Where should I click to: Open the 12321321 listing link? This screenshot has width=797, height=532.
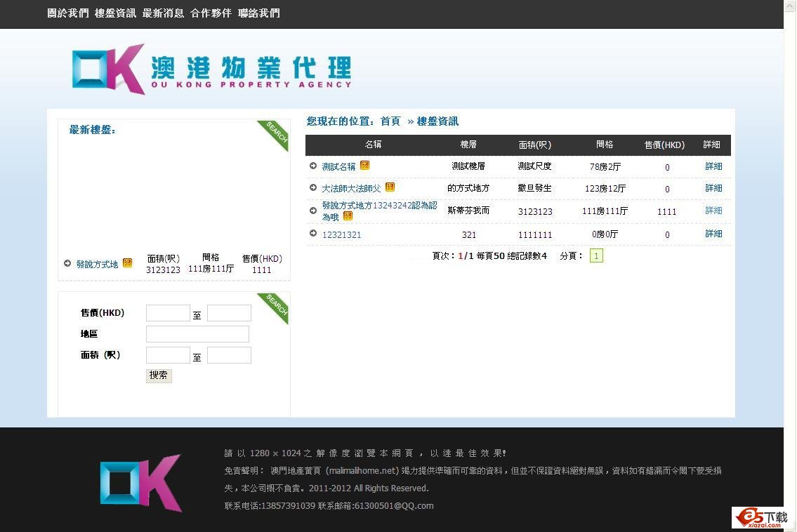(341, 234)
